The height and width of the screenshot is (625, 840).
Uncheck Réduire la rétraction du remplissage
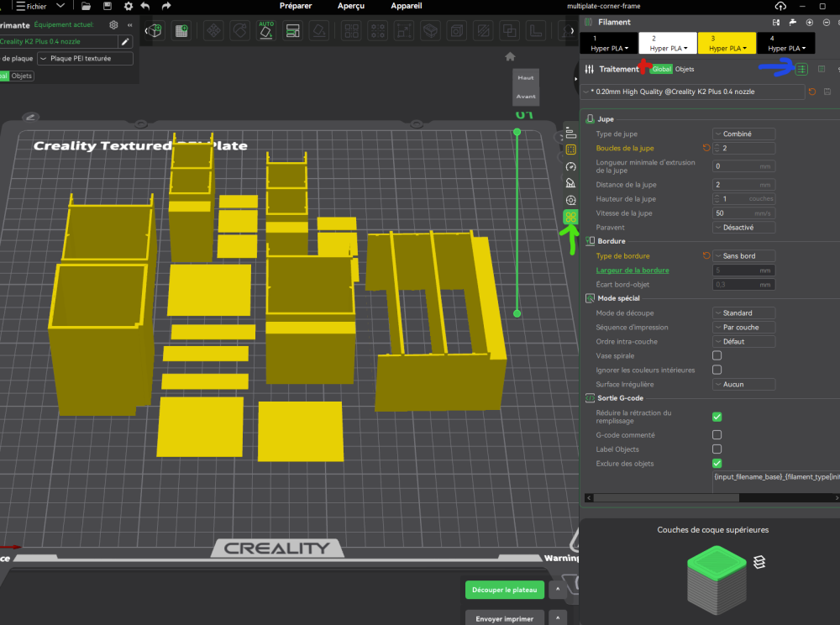(717, 417)
